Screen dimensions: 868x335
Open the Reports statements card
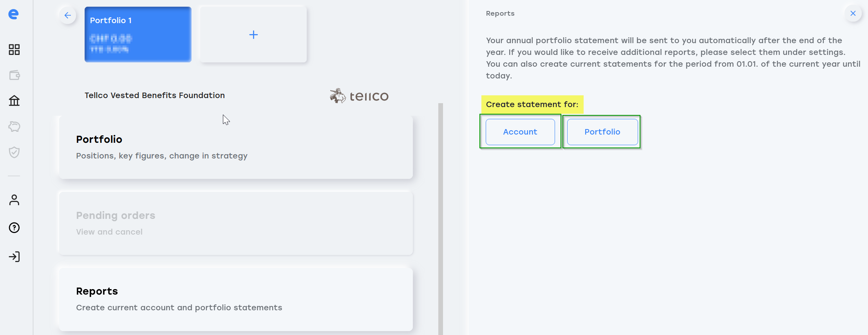(x=236, y=299)
